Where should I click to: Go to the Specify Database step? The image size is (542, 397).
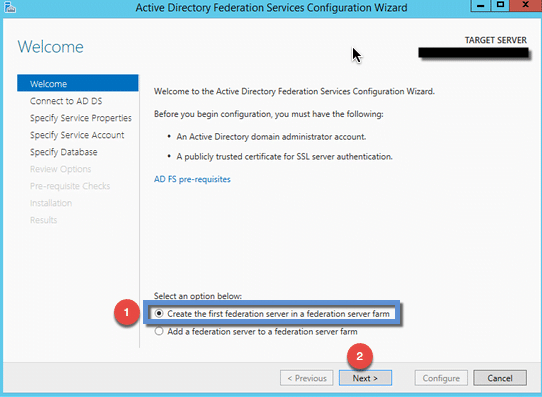[x=63, y=152]
